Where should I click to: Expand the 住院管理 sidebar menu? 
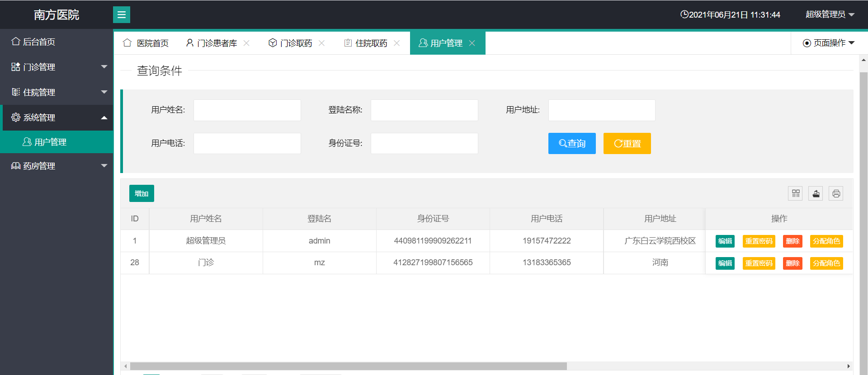pyautogui.click(x=57, y=92)
